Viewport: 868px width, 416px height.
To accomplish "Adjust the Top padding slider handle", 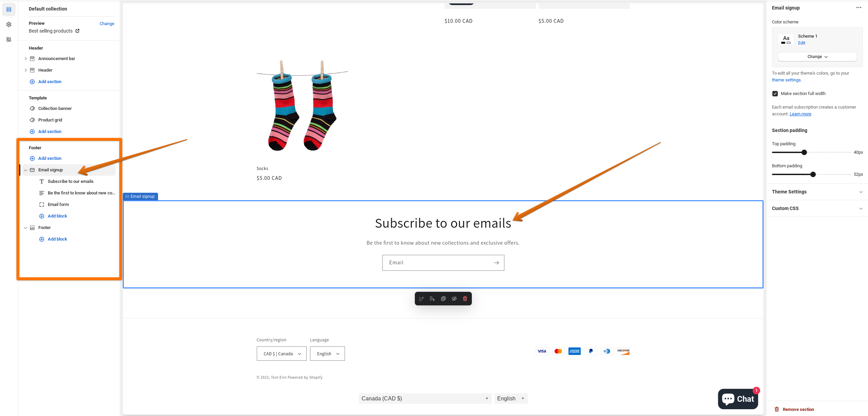I will [x=804, y=152].
